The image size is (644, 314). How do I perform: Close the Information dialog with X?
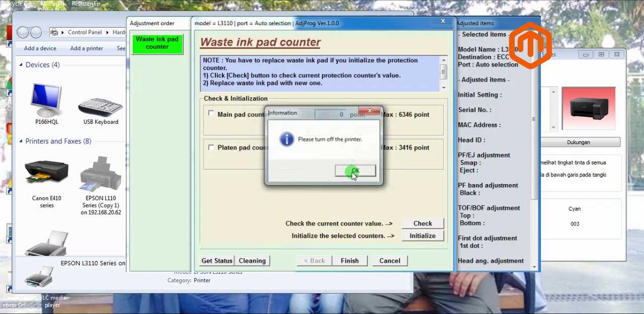[x=370, y=111]
